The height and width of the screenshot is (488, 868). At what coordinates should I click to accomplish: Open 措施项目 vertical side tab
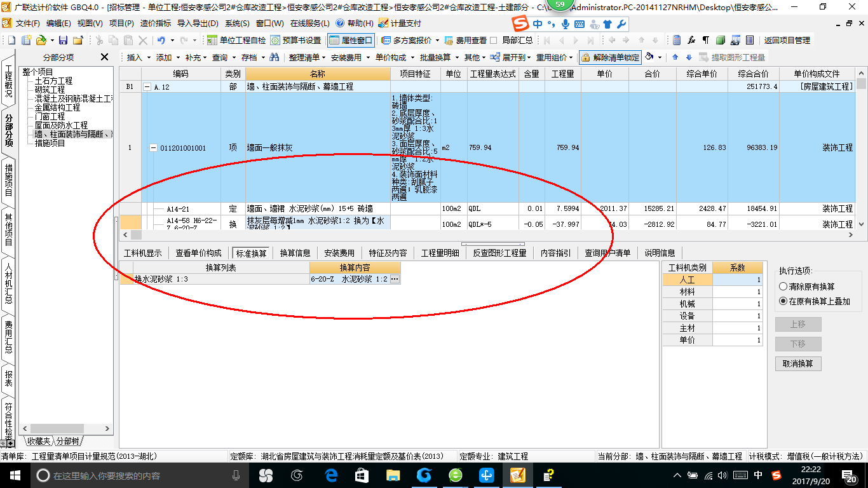click(x=8, y=180)
